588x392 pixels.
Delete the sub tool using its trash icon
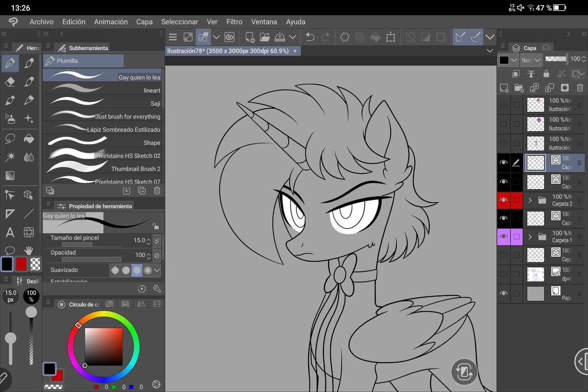[156, 191]
